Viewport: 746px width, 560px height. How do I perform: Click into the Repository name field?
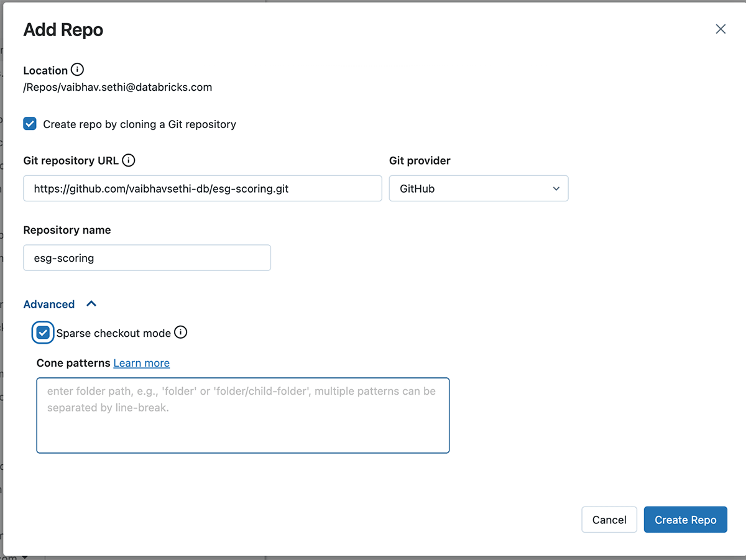pyautogui.click(x=147, y=258)
